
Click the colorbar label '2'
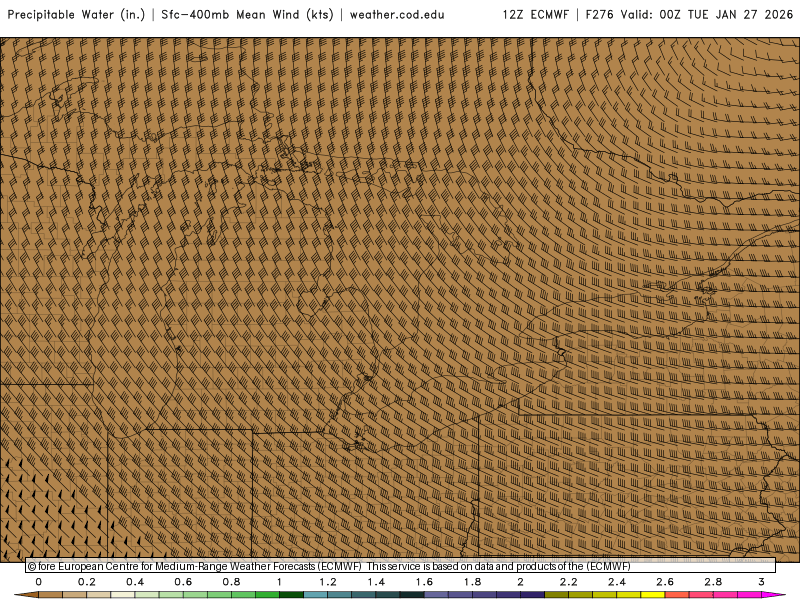[520, 582]
